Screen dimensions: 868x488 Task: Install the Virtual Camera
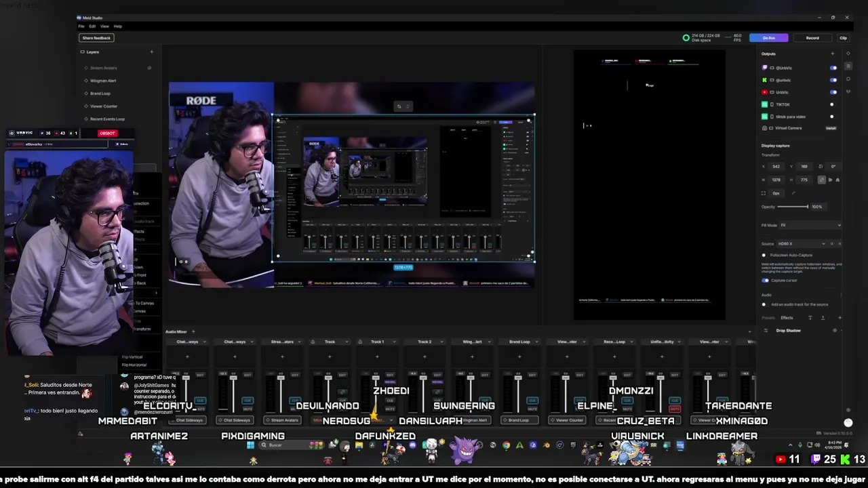tap(831, 128)
